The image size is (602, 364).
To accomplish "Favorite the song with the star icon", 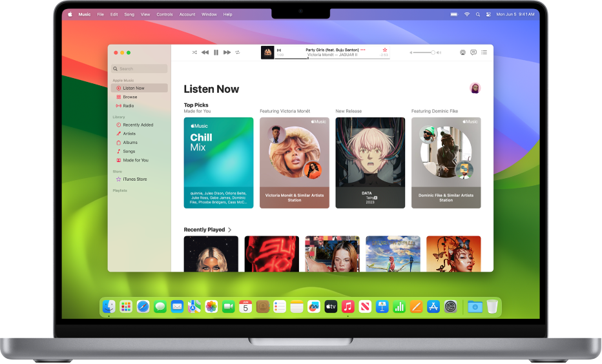I will 385,50.
